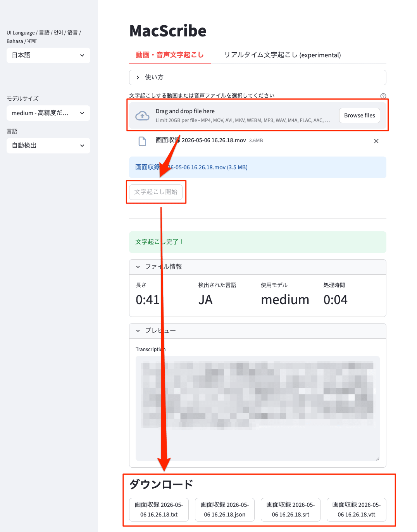417x532 pixels.
Task: Click the uploaded file name 16.26.18.mov
Action: point(201,140)
